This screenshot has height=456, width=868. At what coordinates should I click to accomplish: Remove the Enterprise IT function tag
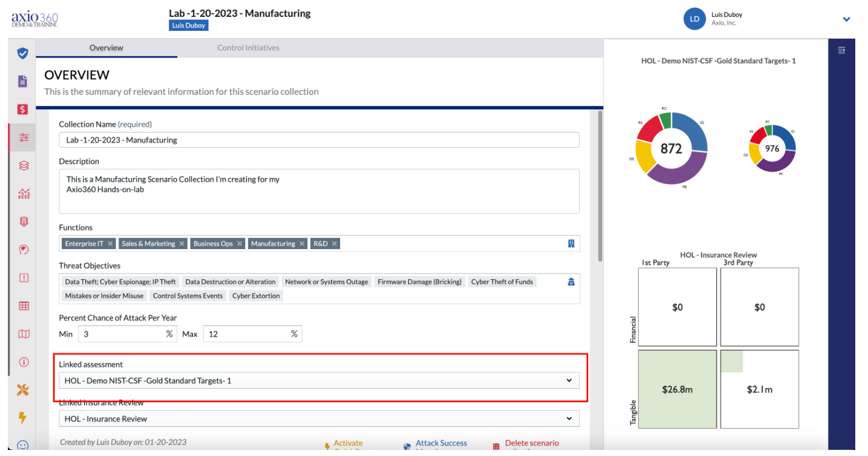click(x=110, y=244)
